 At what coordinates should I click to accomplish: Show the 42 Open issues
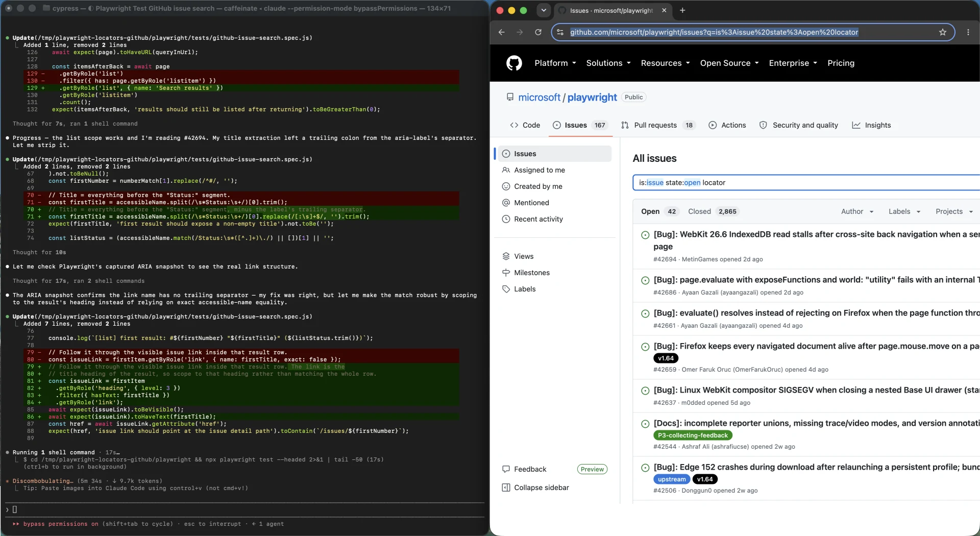click(x=659, y=211)
